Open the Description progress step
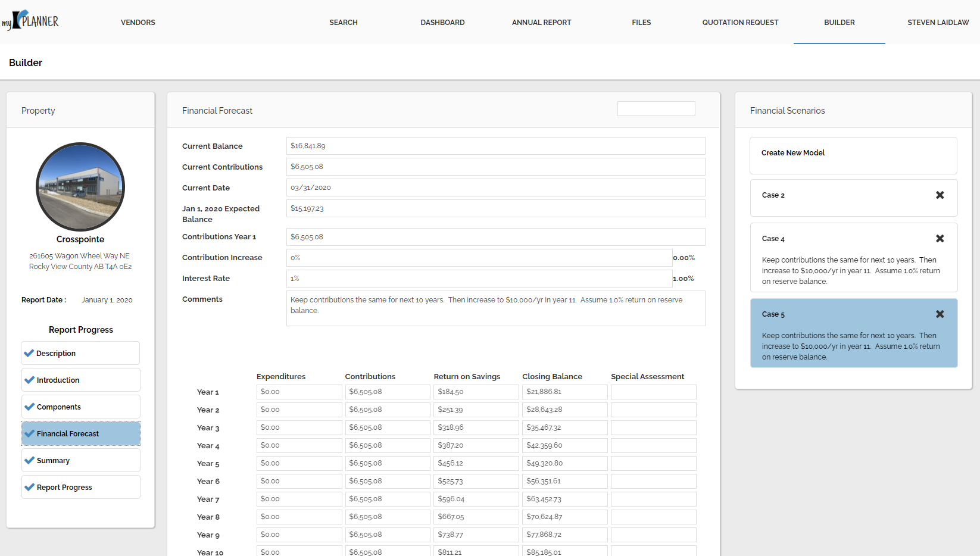This screenshot has width=980, height=556. (x=80, y=353)
